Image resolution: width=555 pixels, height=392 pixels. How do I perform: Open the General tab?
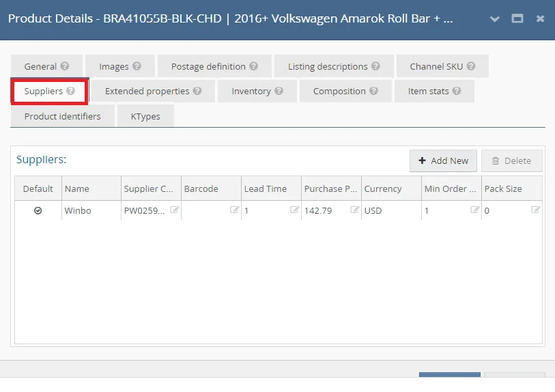click(x=46, y=66)
